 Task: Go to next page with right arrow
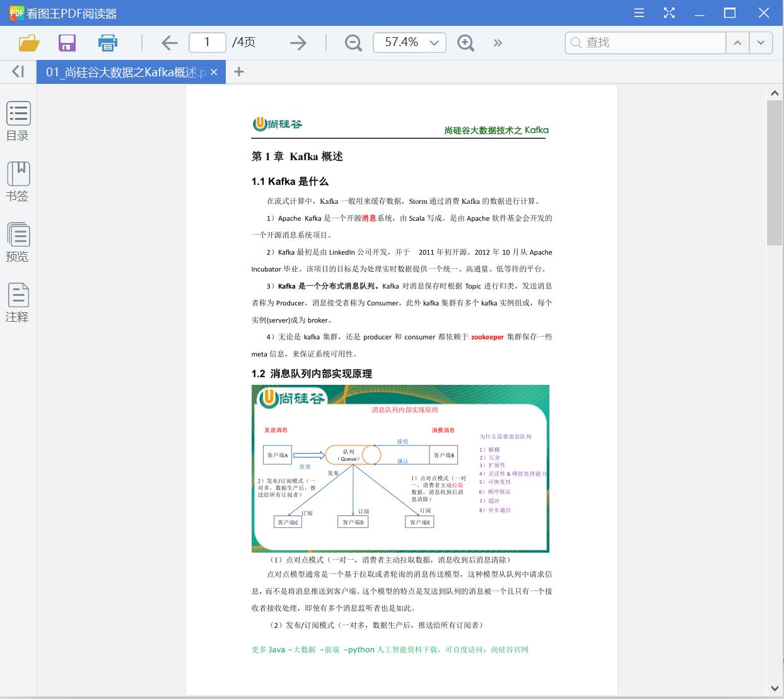[298, 43]
